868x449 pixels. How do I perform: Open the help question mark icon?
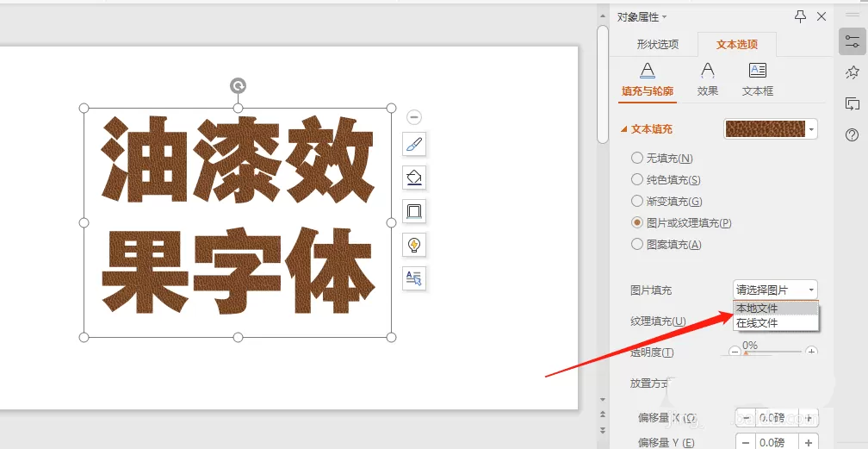[852, 134]
